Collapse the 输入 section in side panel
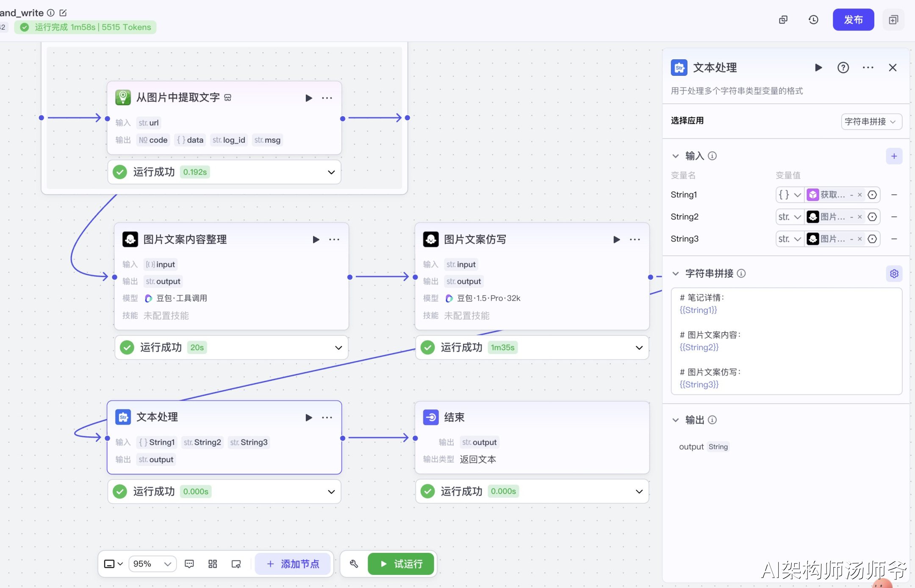The width and height of the screenshot is (915, 588). pos(676,156)
